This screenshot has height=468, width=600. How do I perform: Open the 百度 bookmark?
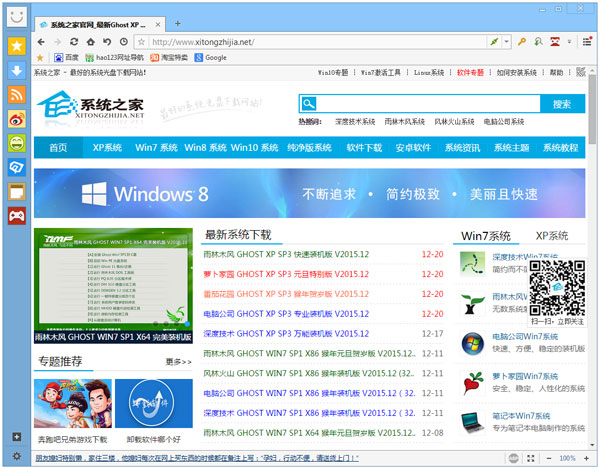pos(66,58)
